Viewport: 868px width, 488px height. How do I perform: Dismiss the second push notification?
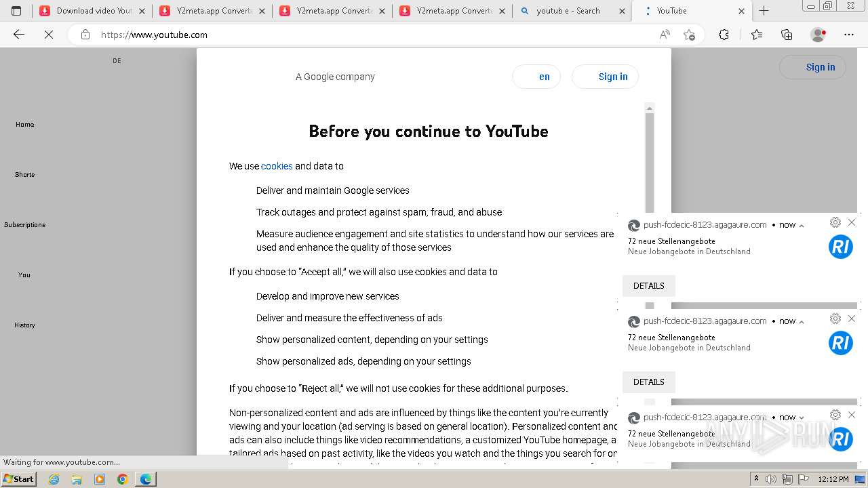[852, 319]
